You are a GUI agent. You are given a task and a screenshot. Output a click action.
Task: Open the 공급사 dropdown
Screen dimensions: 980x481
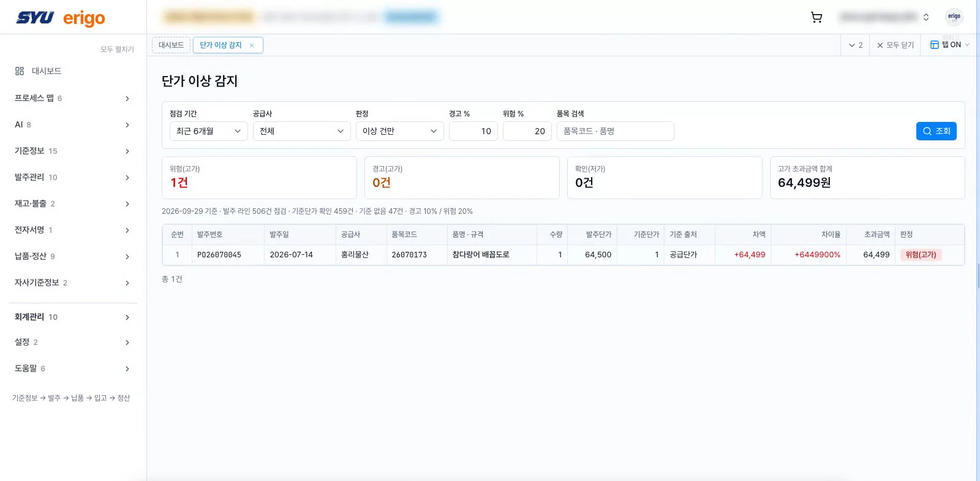coord(302,131)
